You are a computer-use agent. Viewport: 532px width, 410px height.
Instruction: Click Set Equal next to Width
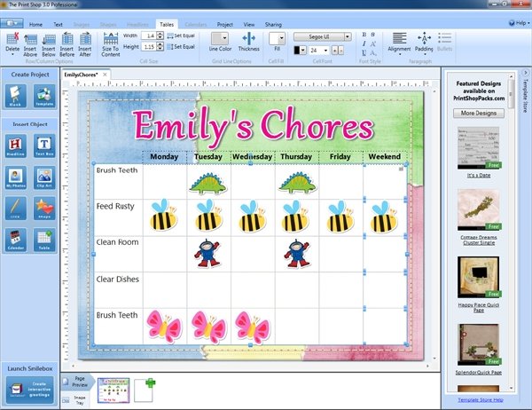click(x=181, y=35)
